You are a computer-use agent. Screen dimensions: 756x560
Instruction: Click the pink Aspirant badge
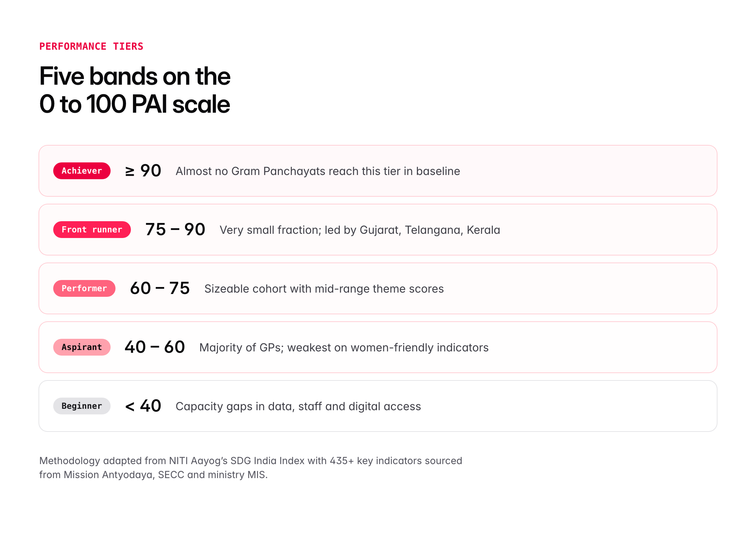coord(82,347)
